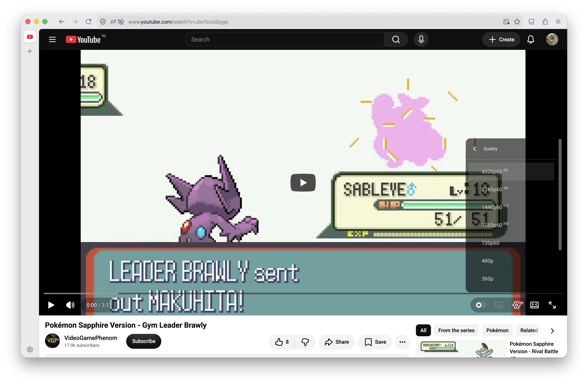Play the video from the control bar
This screenshot has height=385, width=588.
(x=51, y=305)
